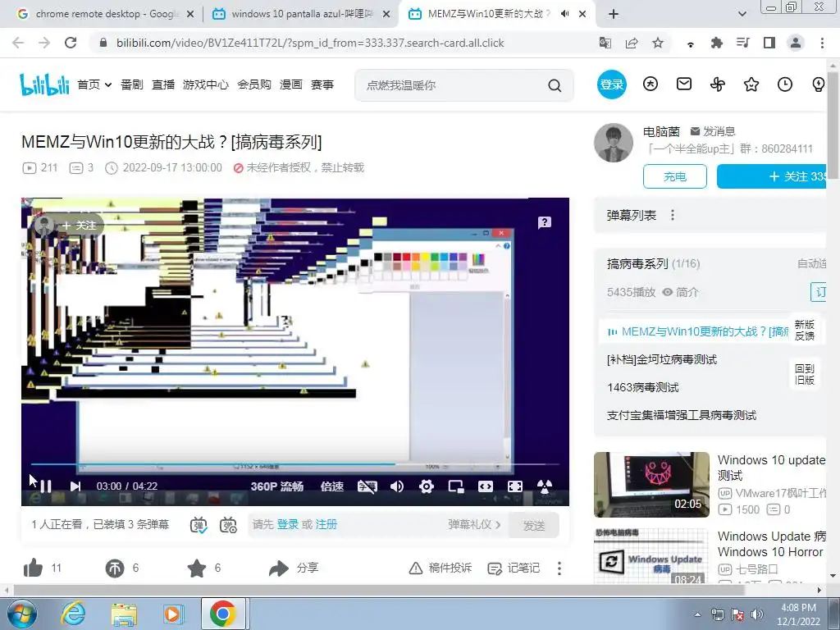This screenshot has width=840, height=630.
Task: Open 会员购 navigation item
Action: click(x=254, y=84)
